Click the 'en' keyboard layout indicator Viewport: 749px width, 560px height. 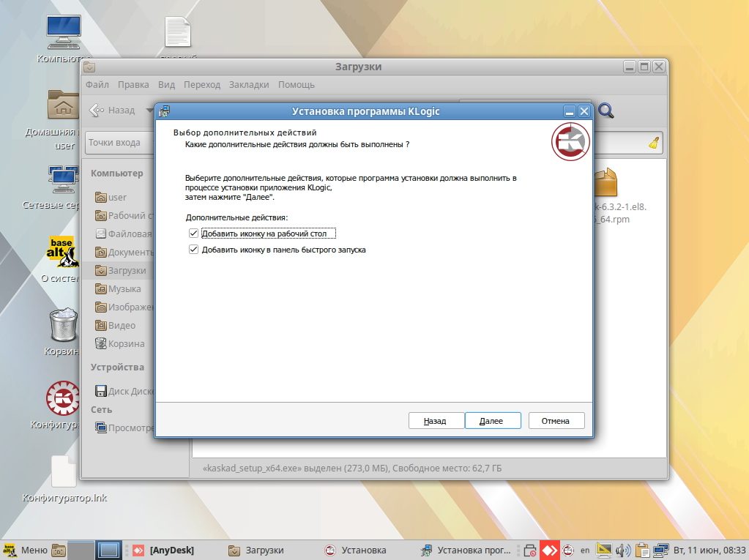tap(585, 550)
